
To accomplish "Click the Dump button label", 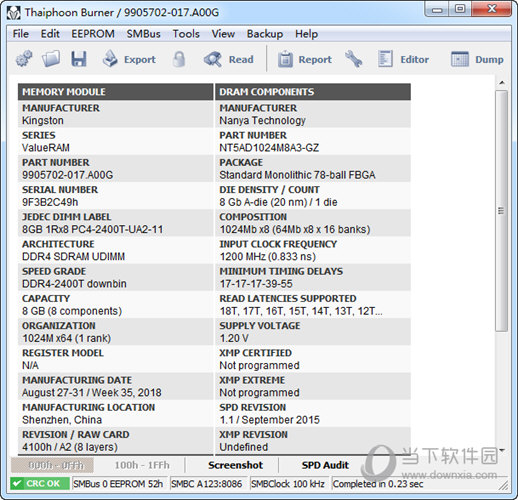I will [489, 60].
